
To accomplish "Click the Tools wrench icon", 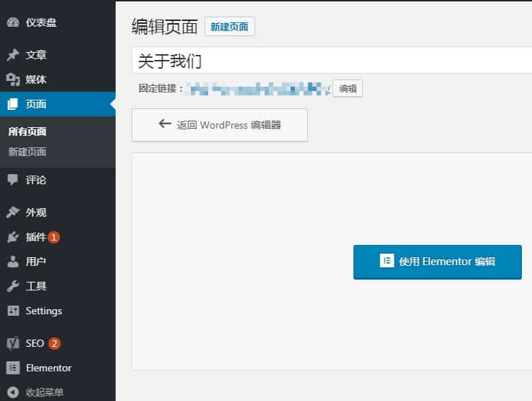I will coord(13,286).
